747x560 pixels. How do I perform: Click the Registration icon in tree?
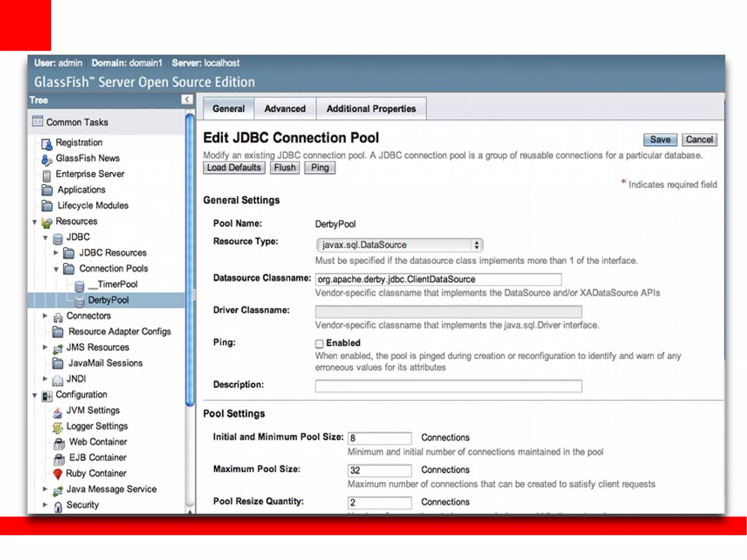[47, 144]
